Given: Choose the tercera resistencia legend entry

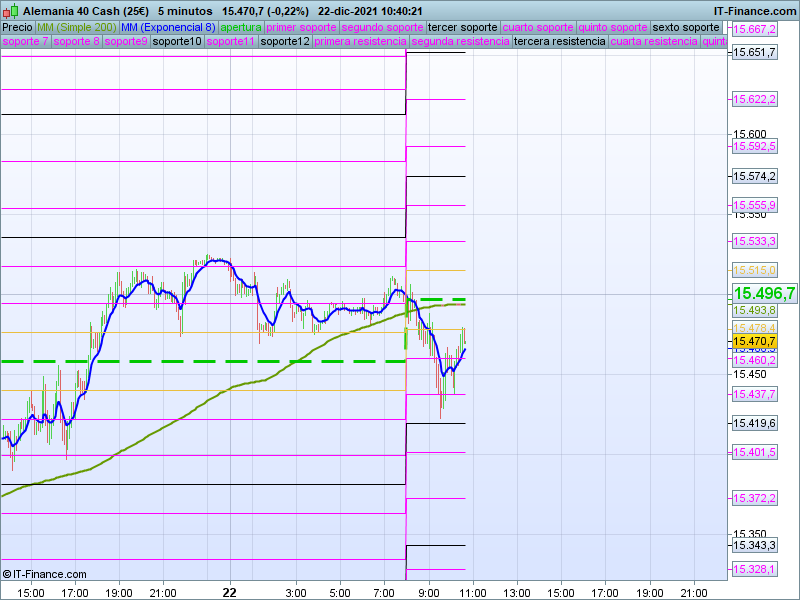Looking at the screenshot, I should 560,41.
